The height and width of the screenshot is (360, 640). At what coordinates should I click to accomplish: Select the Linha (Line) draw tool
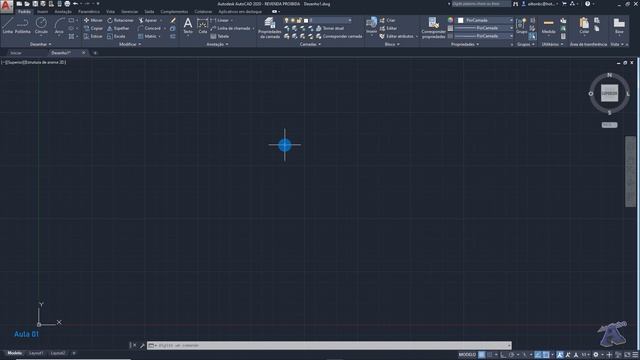pyautogui.click(x=8, y=25)
